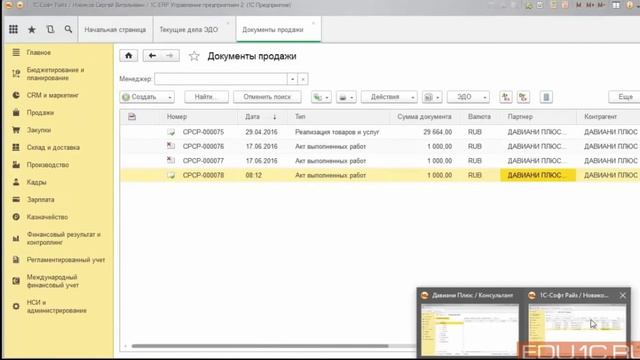640x360 pixels.
Task: Click the Менеджер input field
Action: click(x=221, y=79)
